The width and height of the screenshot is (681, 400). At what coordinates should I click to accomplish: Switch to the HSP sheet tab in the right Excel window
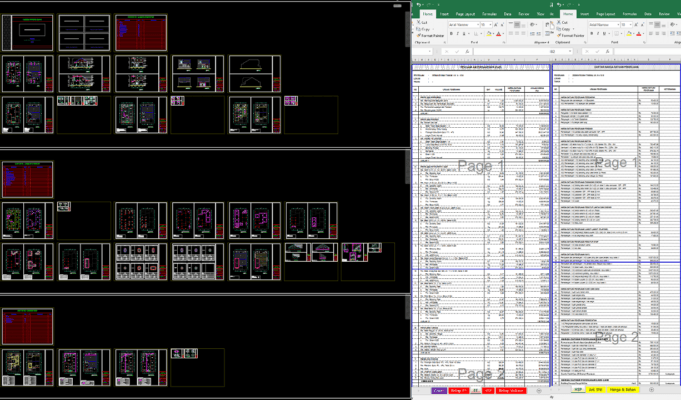578,390
